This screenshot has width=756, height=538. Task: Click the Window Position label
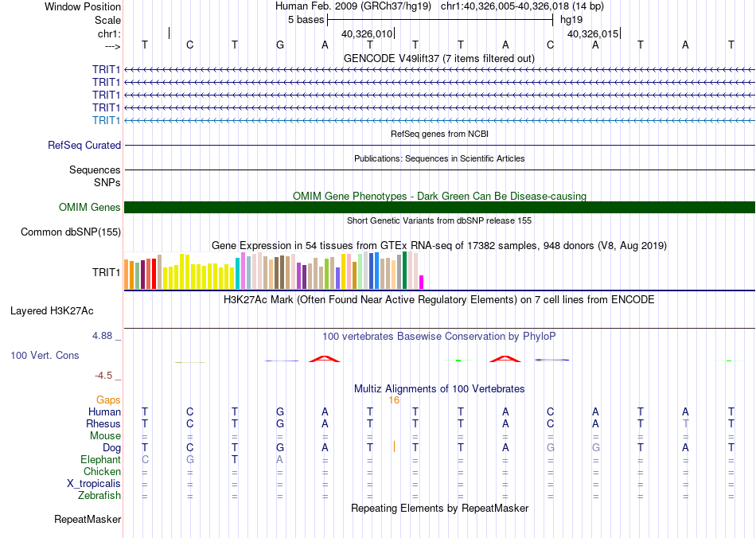pyautogui.click(x=83, y=6)
